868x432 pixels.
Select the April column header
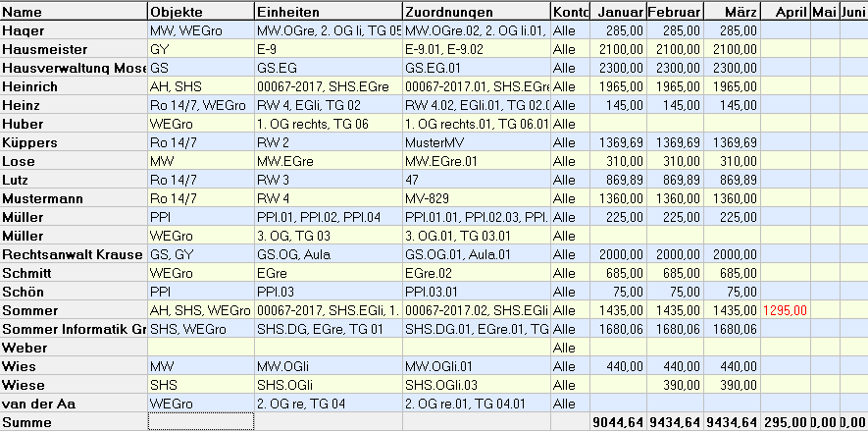786,12
